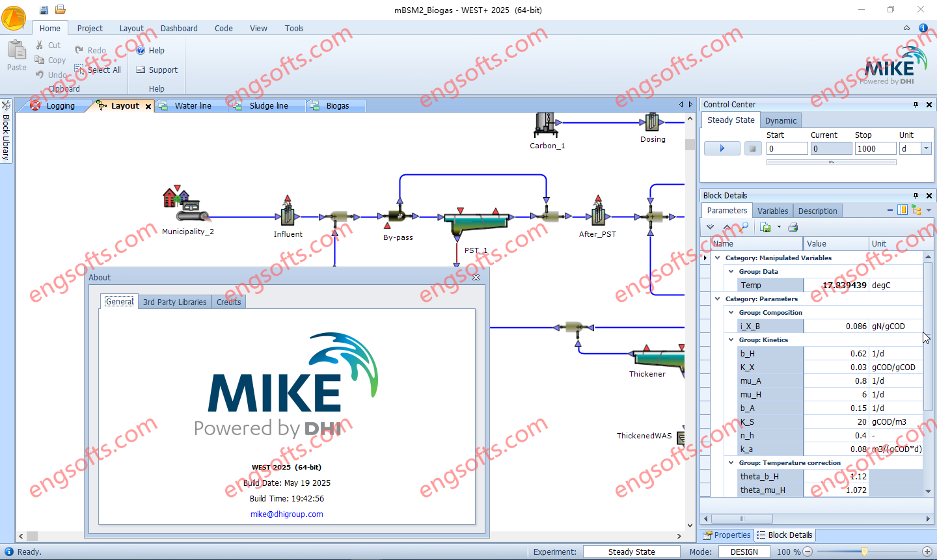This screenshot has width=937, height=560.
Task: Open the 3rd Party Libraries tab in About
Action: pos(174,302)
